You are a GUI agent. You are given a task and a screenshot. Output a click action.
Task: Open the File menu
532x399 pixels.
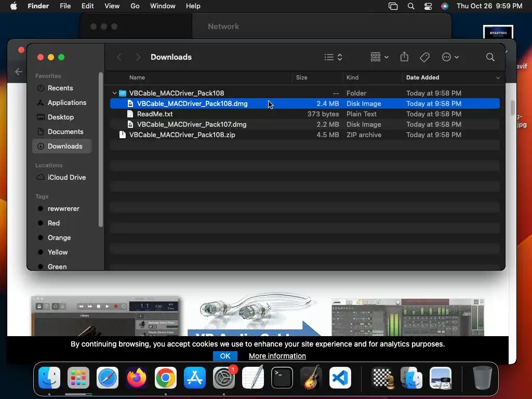coord(65,6)
